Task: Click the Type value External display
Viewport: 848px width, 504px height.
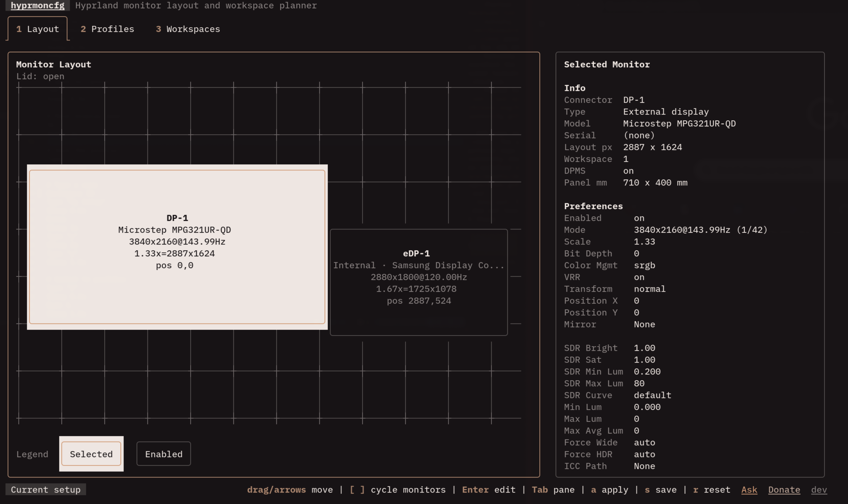Action: pos(666,112)
